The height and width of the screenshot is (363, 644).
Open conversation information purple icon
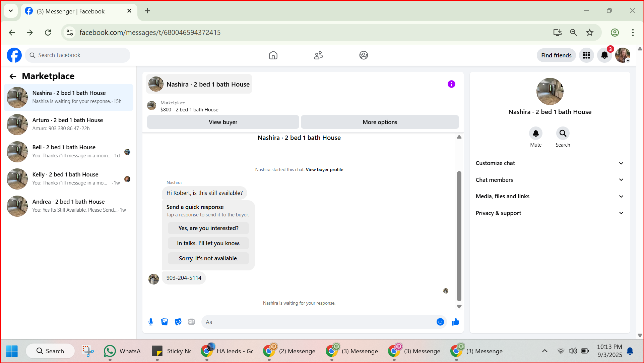point(451,84)
